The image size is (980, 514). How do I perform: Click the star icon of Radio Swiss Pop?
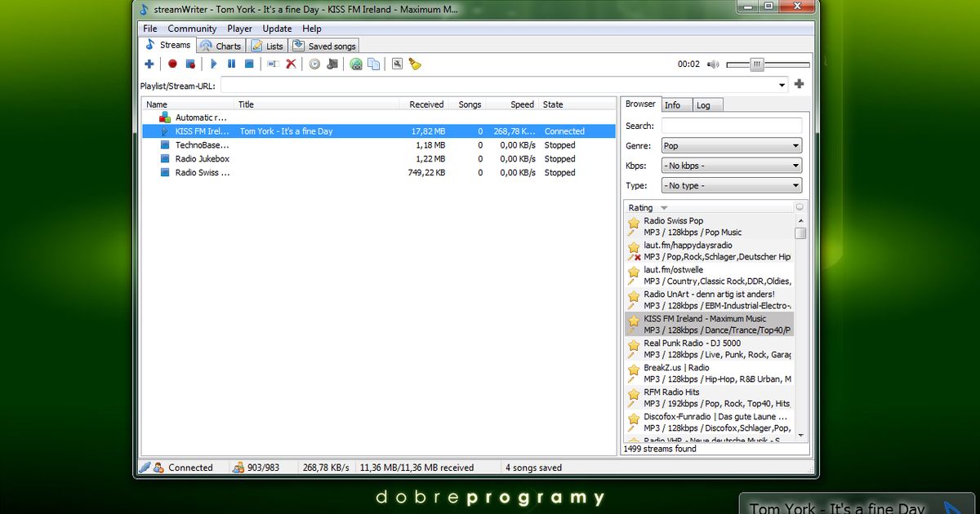point(634,223)
